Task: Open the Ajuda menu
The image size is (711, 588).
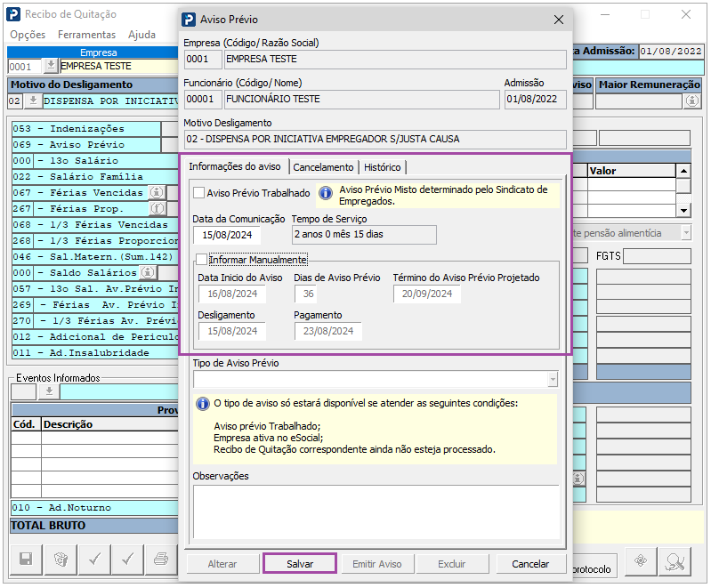Action: [x=141, y=35]
